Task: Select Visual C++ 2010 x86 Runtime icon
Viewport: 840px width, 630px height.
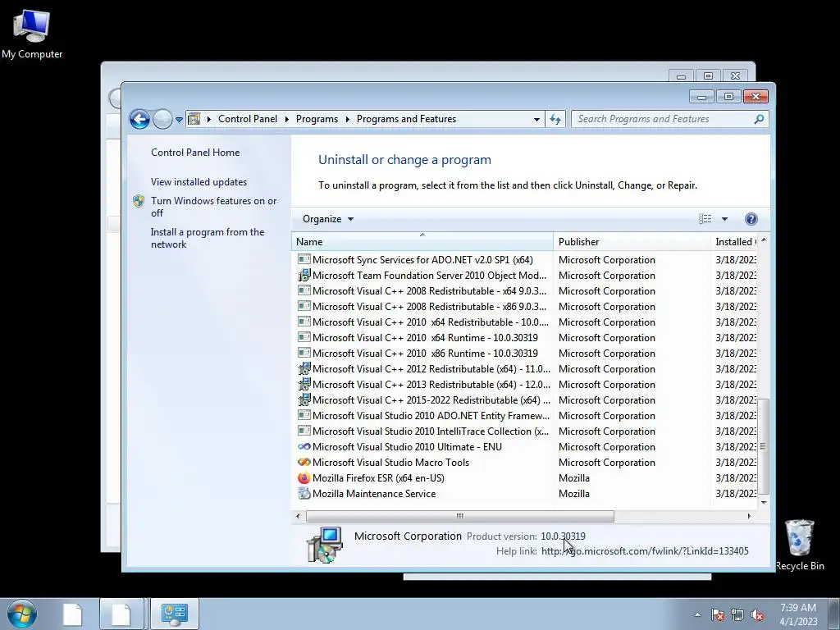Action: click(x=304, y=353)
